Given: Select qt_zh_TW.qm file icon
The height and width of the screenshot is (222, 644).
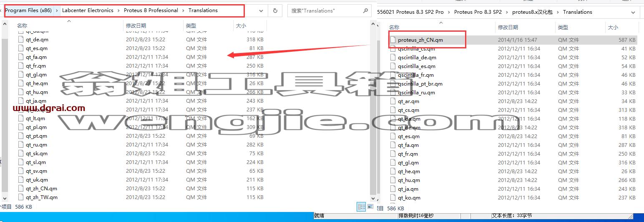Looking at the screenshot, I should point(21,197).
